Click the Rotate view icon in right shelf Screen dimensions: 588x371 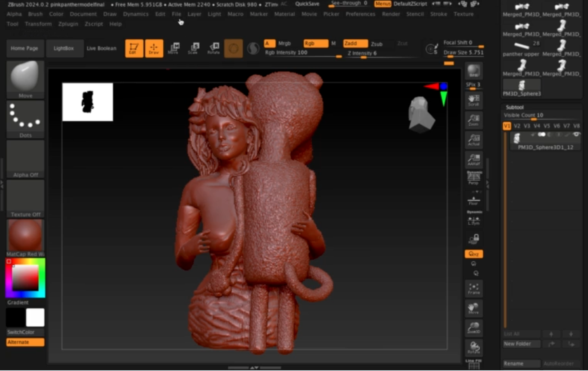coord(474,347)
